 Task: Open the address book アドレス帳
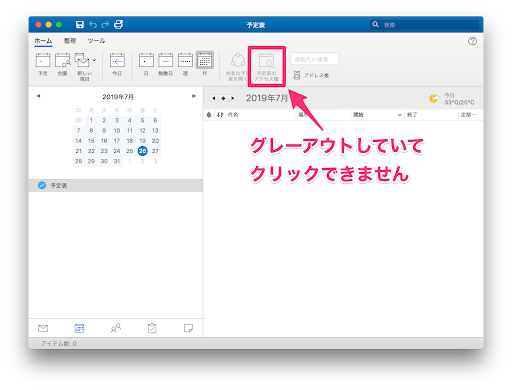tap(311, 75)
